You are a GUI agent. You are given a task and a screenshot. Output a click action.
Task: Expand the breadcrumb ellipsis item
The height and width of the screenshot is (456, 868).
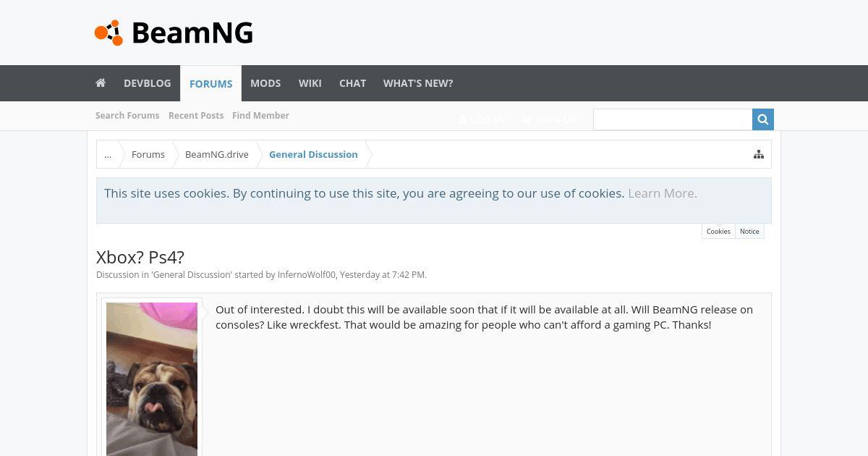tap(108, 154)
